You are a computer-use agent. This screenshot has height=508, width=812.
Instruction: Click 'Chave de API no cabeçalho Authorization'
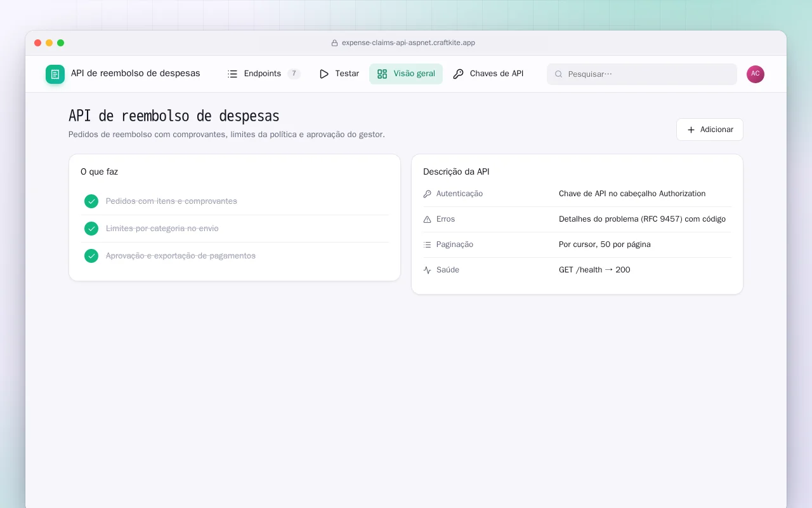coord(632,194)
